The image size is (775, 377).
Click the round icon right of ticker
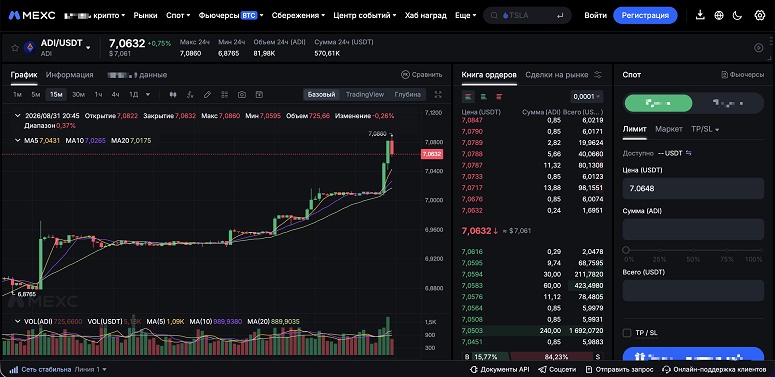(x=759, y=48)
